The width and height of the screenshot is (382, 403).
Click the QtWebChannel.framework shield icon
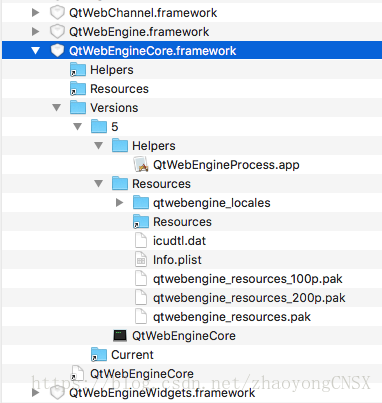click(57, 13)
